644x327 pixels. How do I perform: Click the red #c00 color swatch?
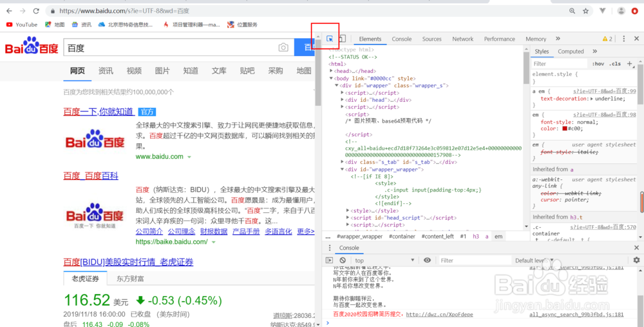pyautogui.click(x=565, y=129)
